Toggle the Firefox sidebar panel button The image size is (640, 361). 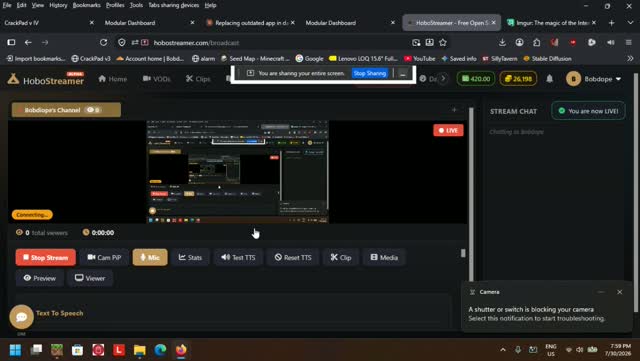pyautogui.click(x=11, y=42)
